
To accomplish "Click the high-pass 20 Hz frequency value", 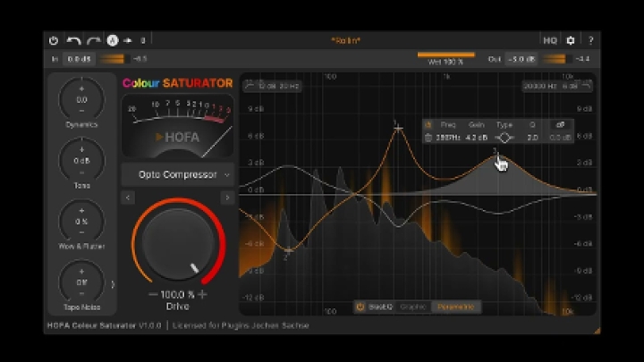I will coord(289,86).
